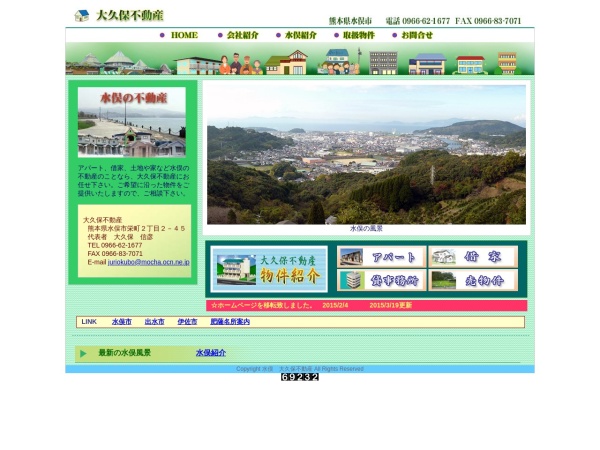Follow the 水俣紹介 link beside 最新の水俣風景
The width and height of the screenshot is (600, 450).
(x=211, y=353)
